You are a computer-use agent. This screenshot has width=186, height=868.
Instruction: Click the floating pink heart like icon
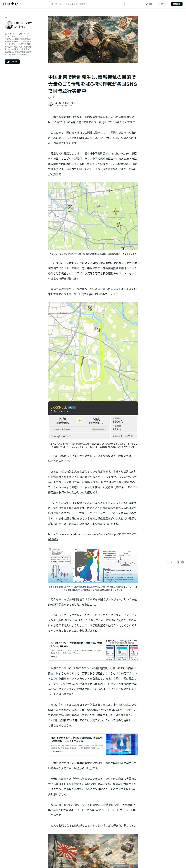(168, 562)
